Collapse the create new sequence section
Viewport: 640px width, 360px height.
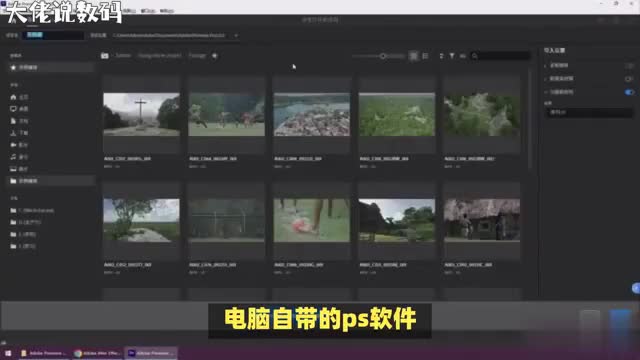click(x=546, y=92)
